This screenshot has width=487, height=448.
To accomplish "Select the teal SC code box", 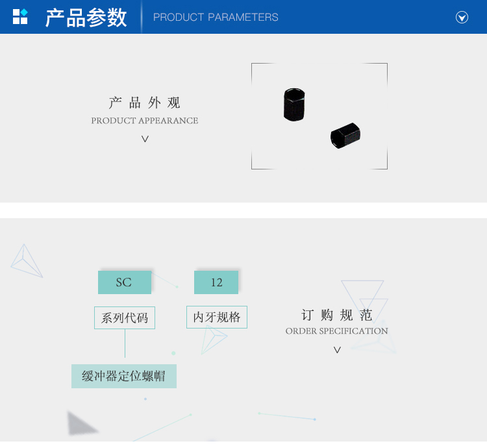I will coord(124,282).
